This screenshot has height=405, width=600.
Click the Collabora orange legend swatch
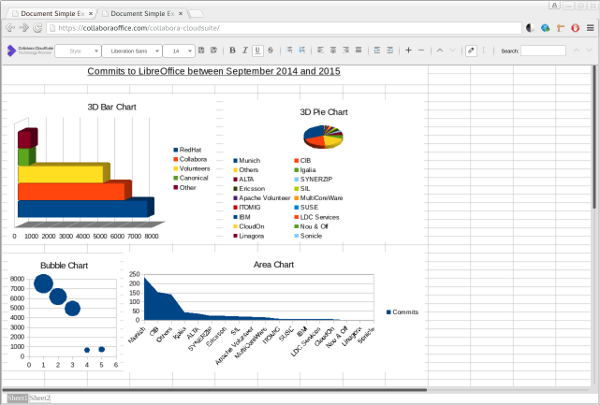pyautogui.click(x=176, y=159)
